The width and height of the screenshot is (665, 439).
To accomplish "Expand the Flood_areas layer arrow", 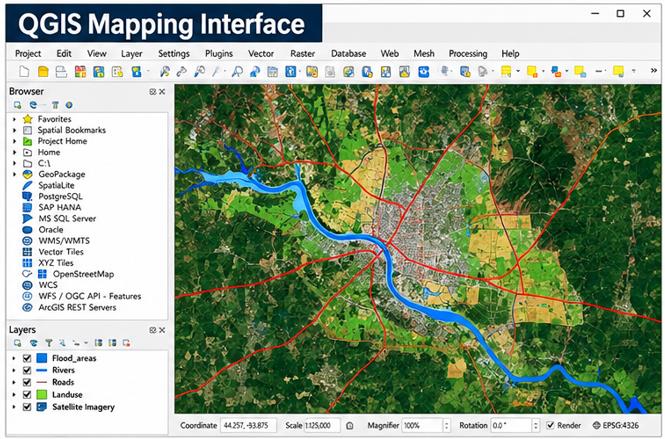I will click(14, 358).
